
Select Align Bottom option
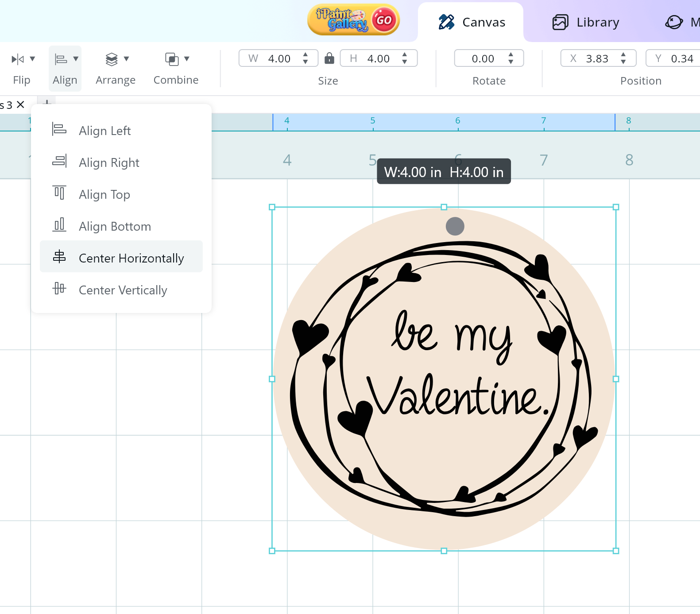click(x=115, y=226)
